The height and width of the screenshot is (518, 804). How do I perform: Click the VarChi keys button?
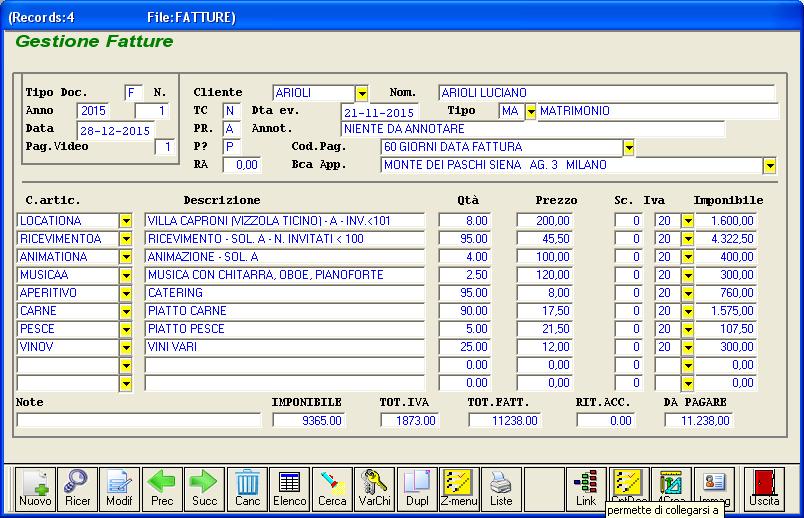pos(374,489)
